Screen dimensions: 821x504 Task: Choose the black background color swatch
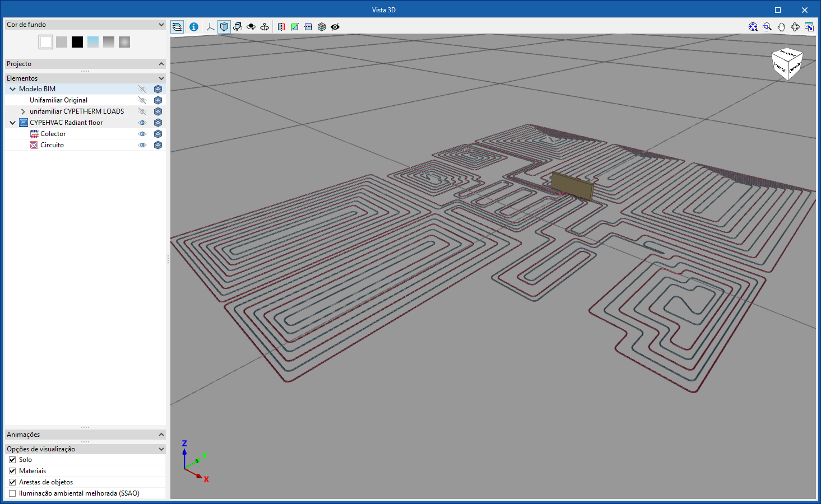click(77, 42)
